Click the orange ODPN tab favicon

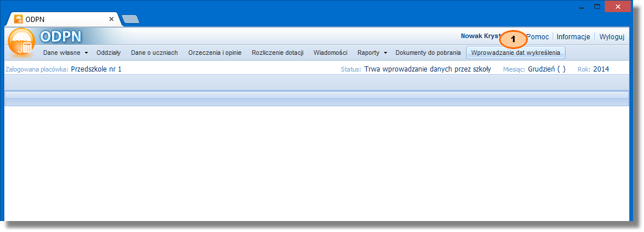[18, 19]
